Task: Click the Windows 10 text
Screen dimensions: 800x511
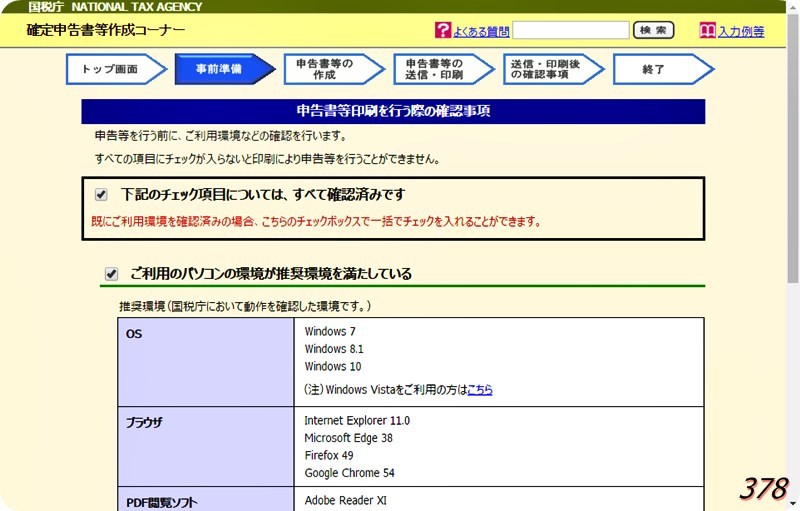Action: coord(333,366)
